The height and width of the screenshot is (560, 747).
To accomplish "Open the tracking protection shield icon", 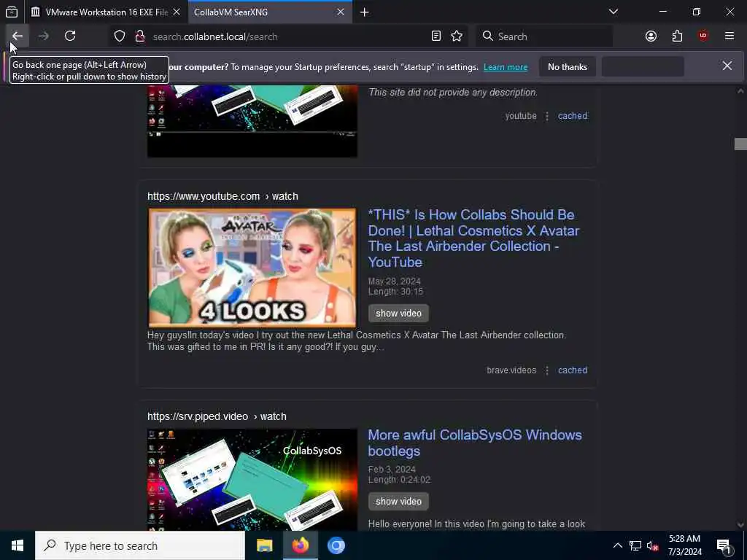I will 120,36.
